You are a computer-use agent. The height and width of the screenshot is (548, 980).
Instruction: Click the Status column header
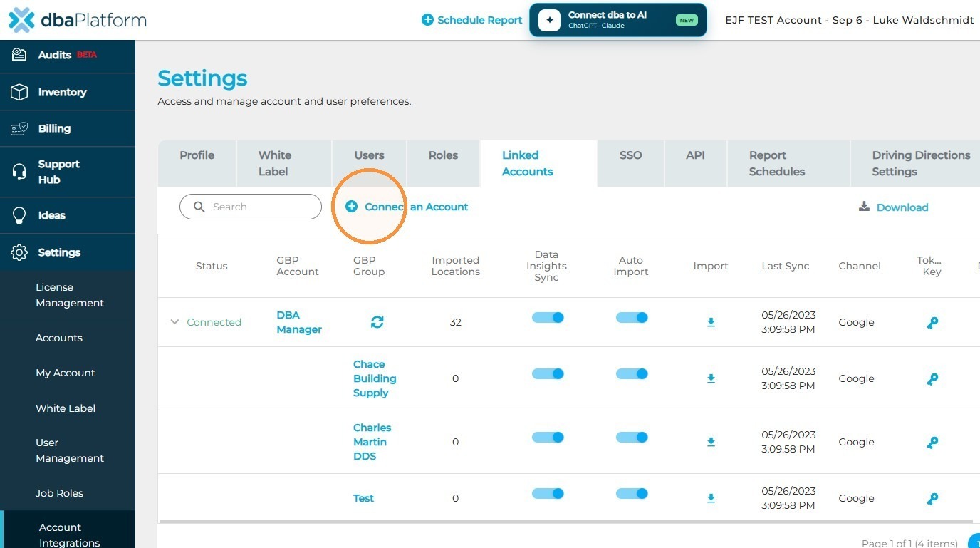tap(212, 266)
